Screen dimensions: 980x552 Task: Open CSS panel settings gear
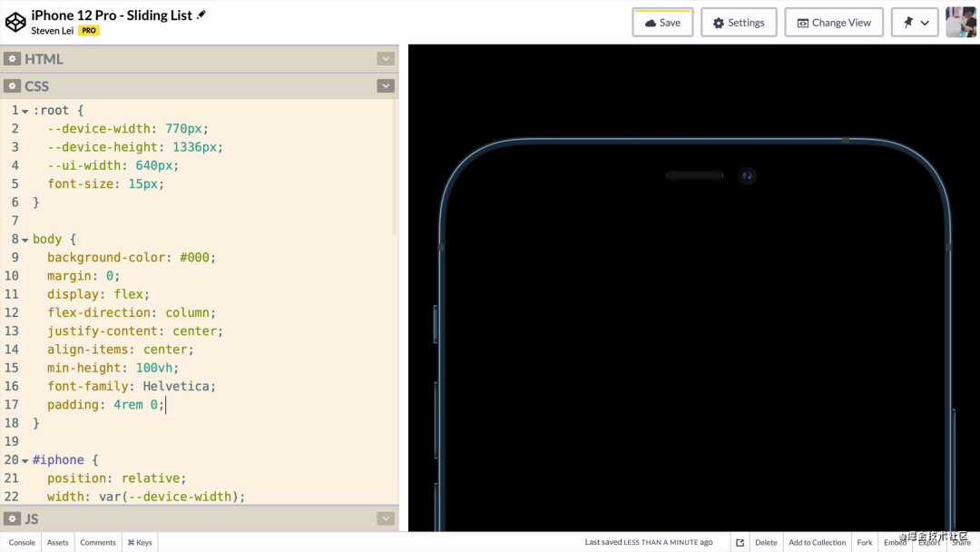(12, 85)
